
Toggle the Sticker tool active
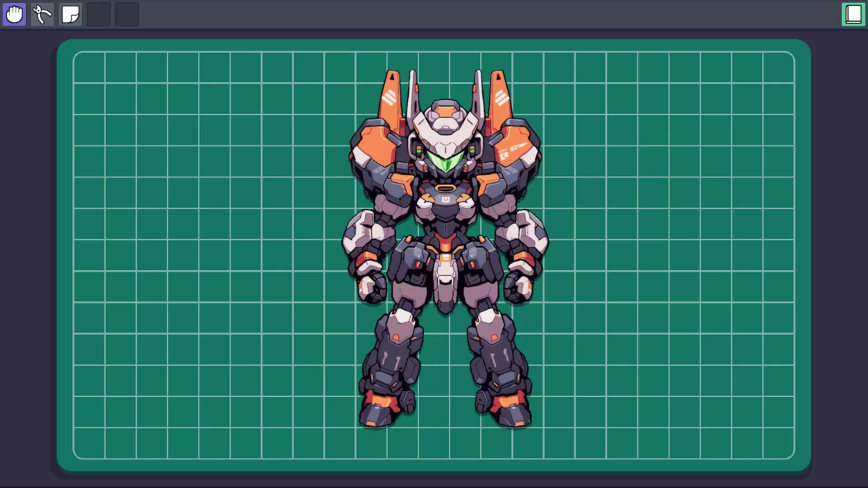point(70,14)
